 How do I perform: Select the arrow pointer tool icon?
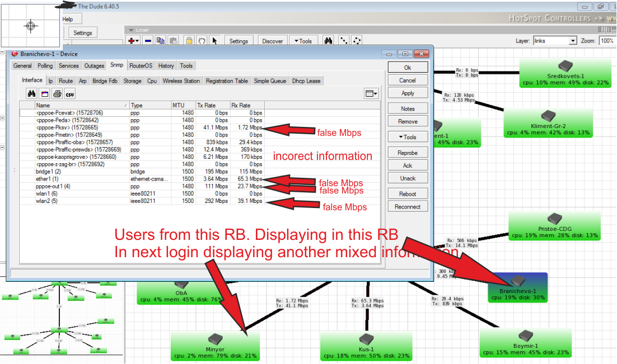(214, 41)
